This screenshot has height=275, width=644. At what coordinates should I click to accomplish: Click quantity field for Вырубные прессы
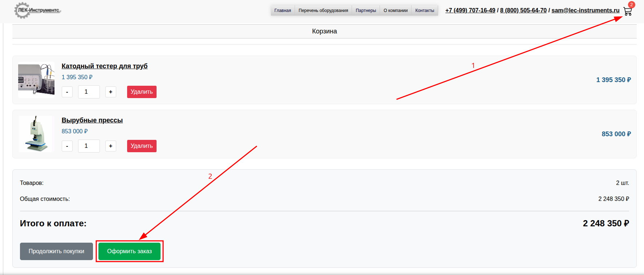pyautogui.click(x=89, y=146)
